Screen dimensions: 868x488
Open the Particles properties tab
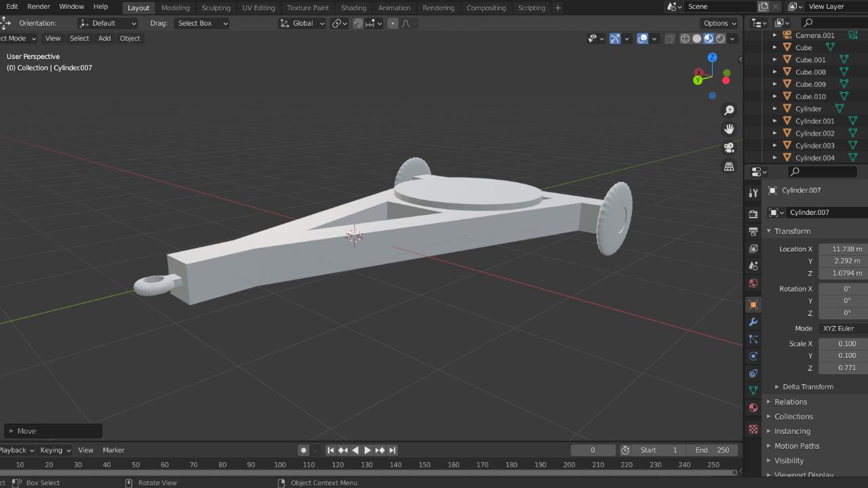(x=753, y=339)
